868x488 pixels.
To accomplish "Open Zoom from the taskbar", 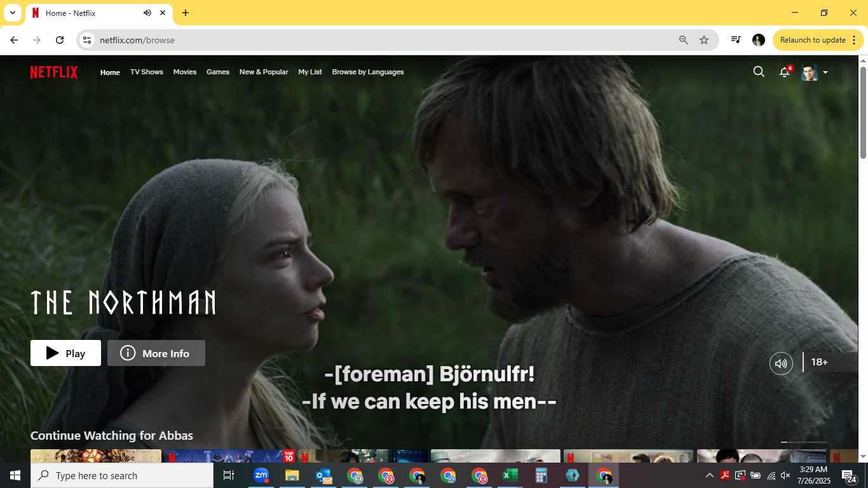I will (x=261, y=475).
